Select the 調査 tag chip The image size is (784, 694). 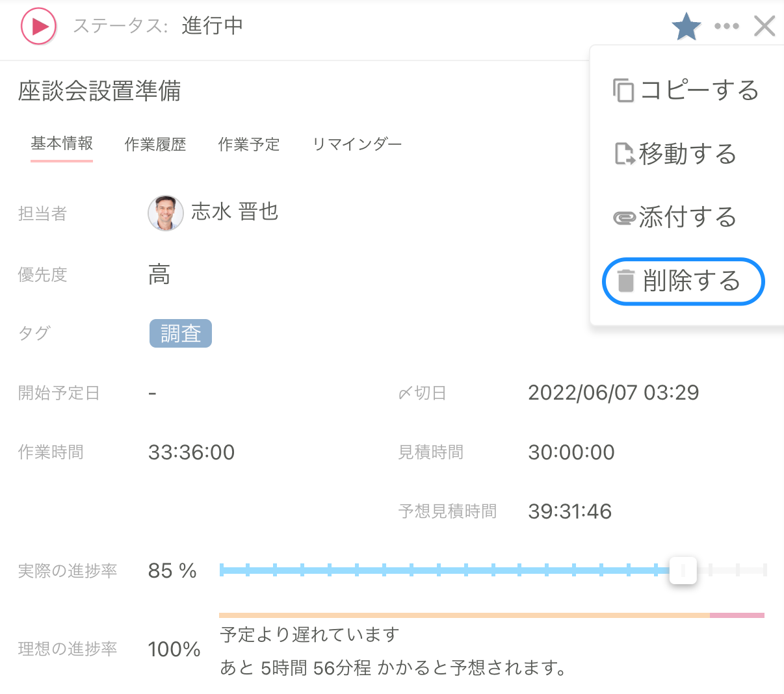pos(180,333)
